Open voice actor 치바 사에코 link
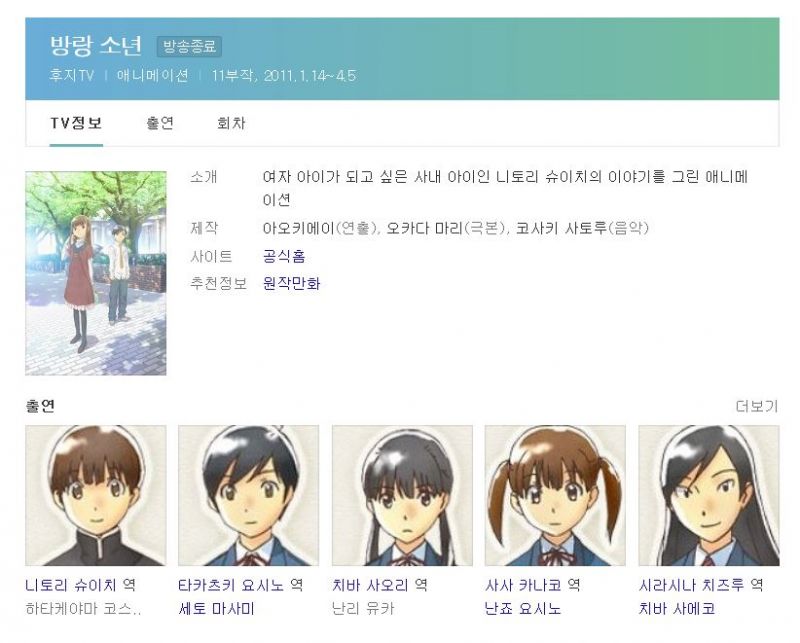This screenshot has width=800, height=643. (x=677, y=609)
